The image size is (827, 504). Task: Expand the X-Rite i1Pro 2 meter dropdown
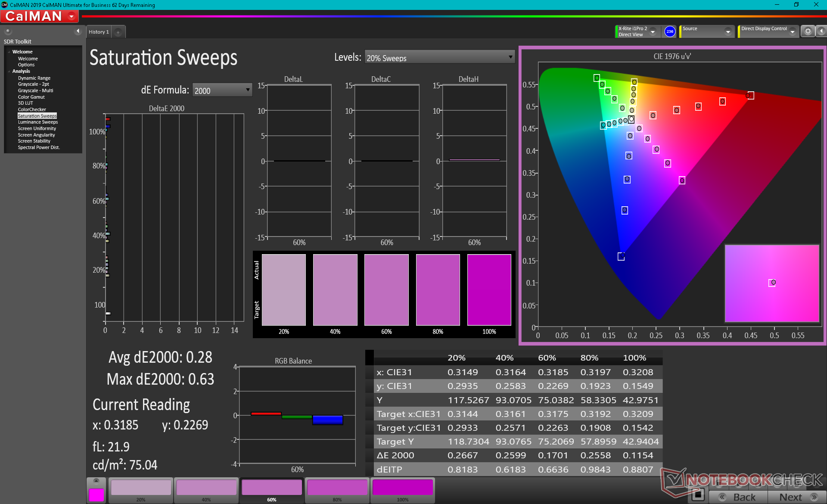pyautogui.click(x=653, y=31)
